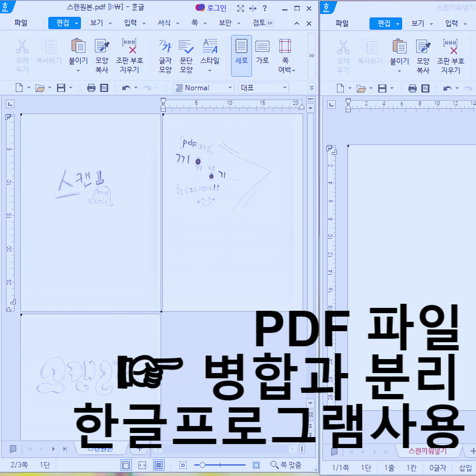Image resolution: width=476 pixels, height=476 pixels.
Task: Open 문단 모양 in left window
Action: [186, 55]
